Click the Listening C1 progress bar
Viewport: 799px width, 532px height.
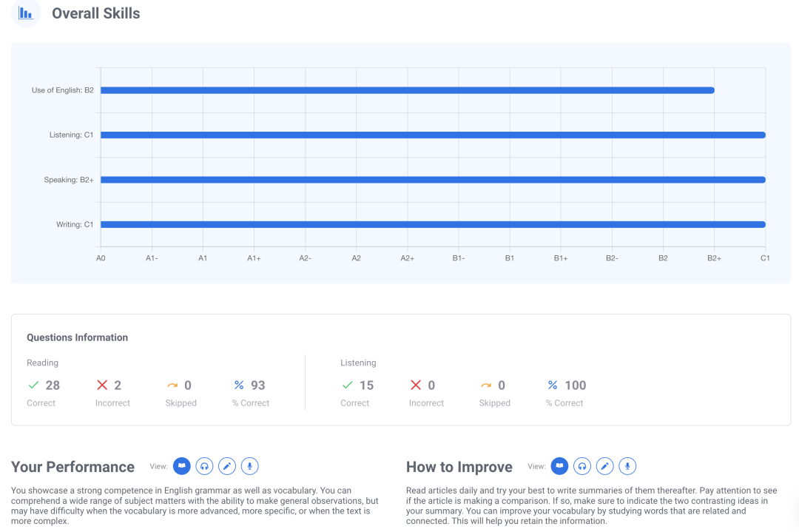pyautogui.click(x=433, y=135)
